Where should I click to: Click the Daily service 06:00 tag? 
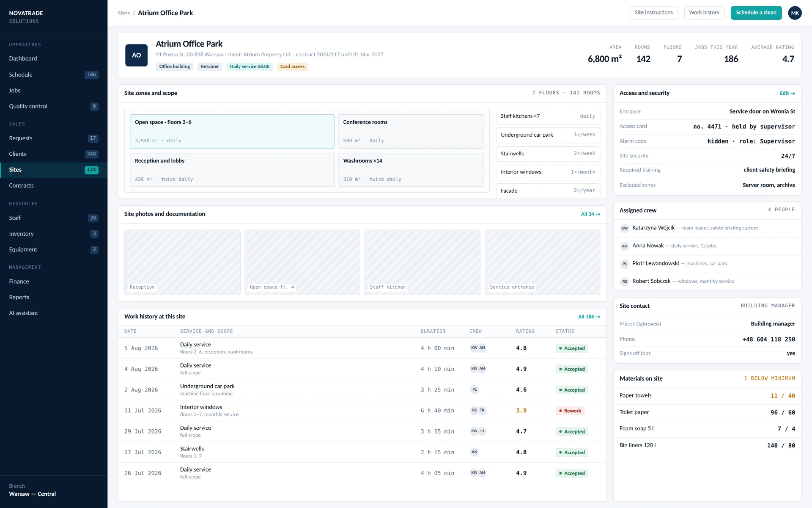pos(250,66)
